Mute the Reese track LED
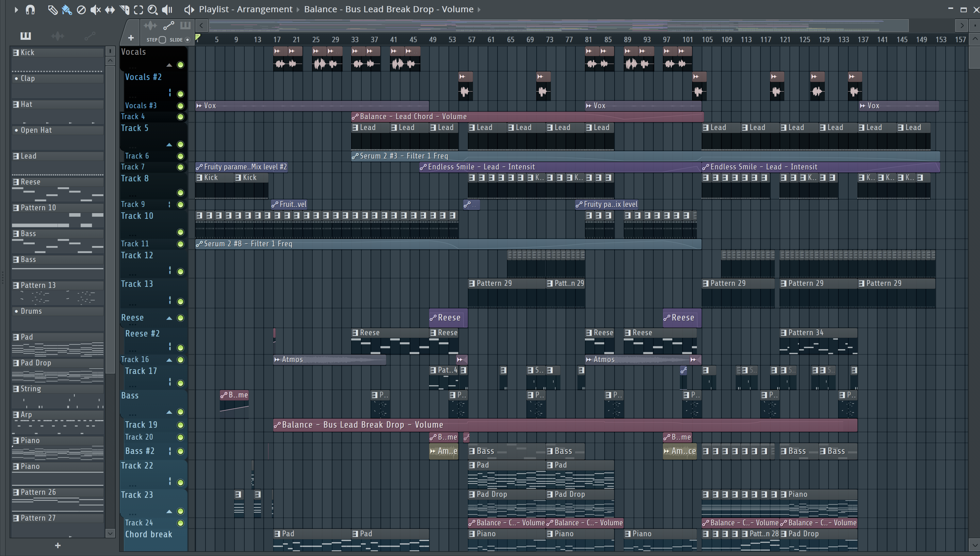The height and width of the screenshot is (556, 980). coord(181,318)
